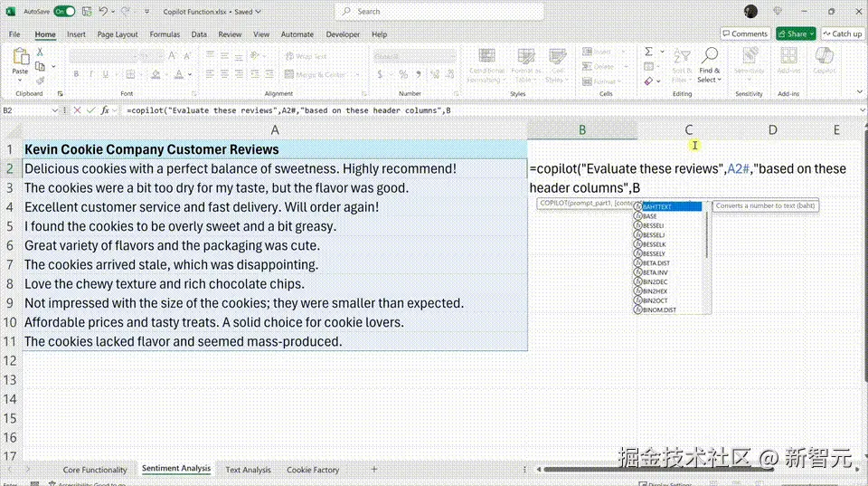Toggle Underline formatting

coord(105,74)
